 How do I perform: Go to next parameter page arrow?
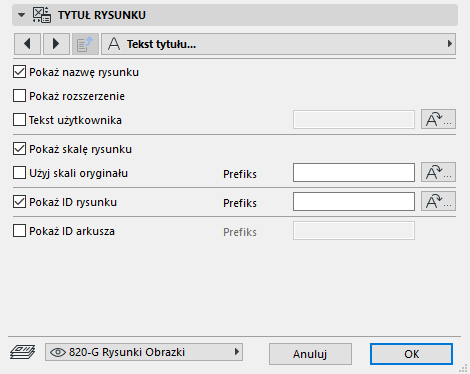pyautogui.click(x=56, y=44)
